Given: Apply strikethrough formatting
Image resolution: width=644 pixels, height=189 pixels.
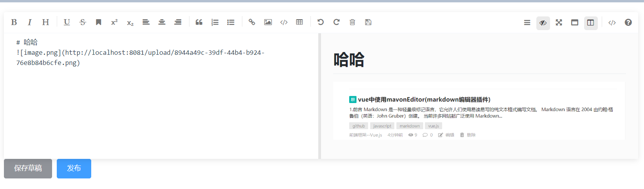Looking at the screenshot, I should [x=83, y=22].
